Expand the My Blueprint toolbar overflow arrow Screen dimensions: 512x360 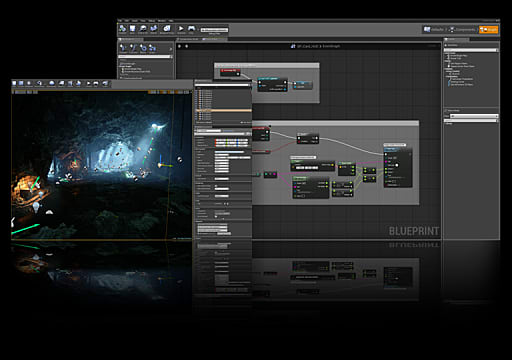pos(171,49)
